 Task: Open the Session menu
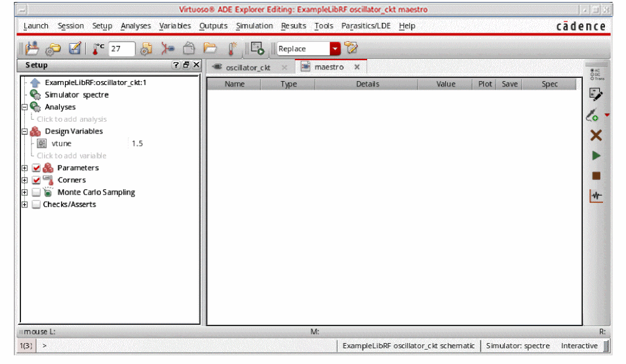(x=71, y=26)
